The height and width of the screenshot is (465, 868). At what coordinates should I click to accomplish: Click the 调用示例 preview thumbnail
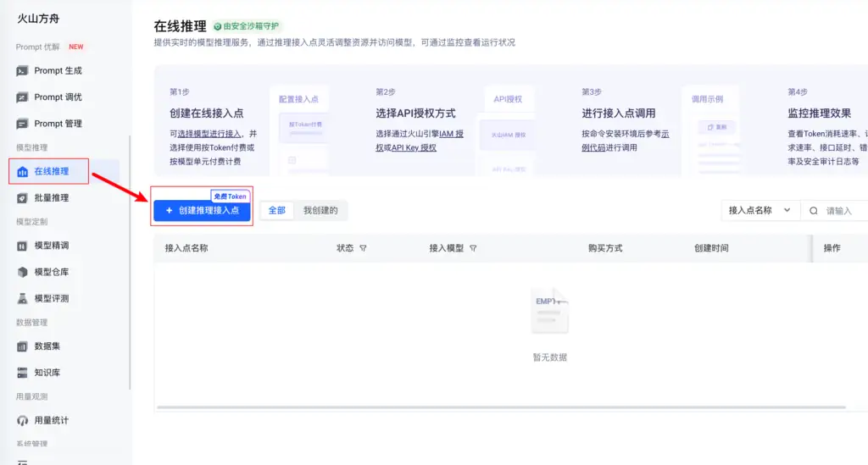click(x=710, y=131)
